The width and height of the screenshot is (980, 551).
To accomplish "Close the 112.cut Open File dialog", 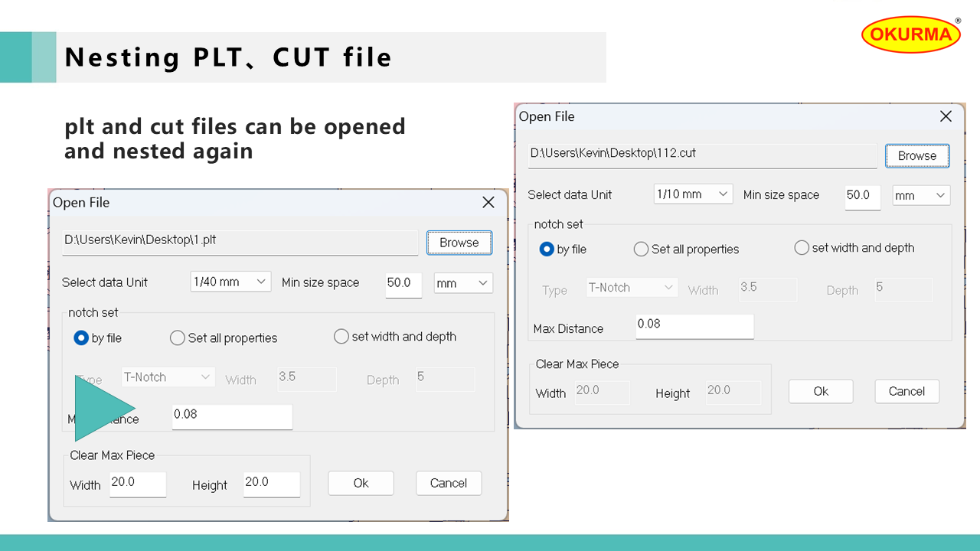I will pyautogui.click(x=946, y=116).
